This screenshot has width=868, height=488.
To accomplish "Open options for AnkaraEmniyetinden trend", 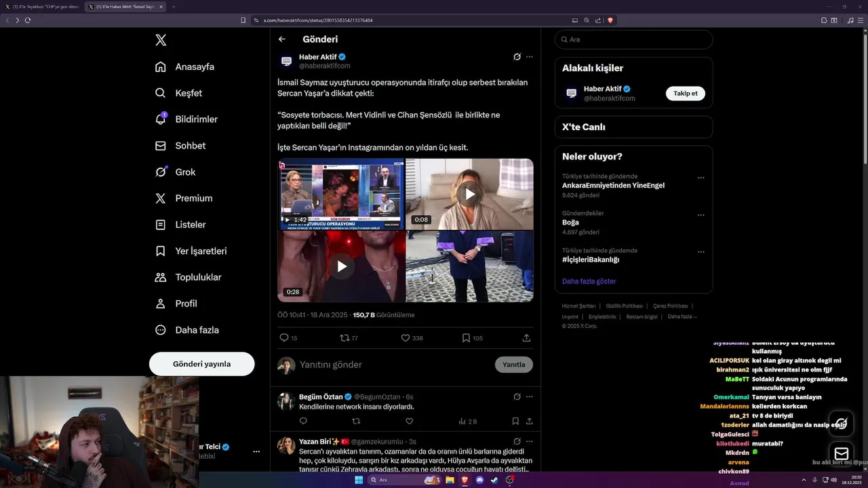I will 701,178.
